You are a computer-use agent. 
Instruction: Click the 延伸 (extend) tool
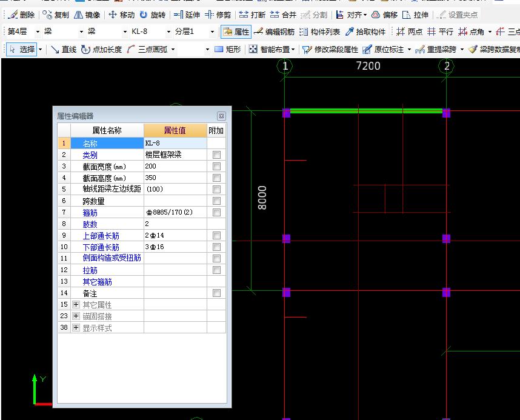pyautogui.click(x=187, y=15)
